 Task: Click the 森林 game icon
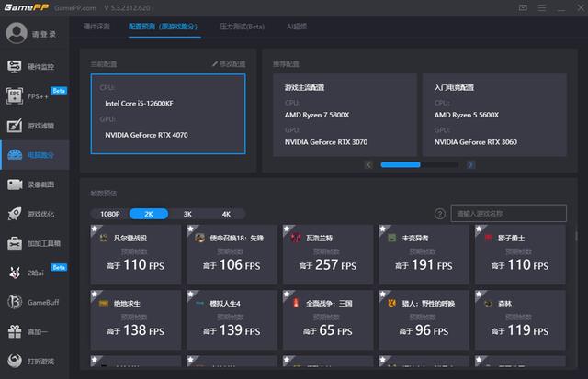[488, 304]
